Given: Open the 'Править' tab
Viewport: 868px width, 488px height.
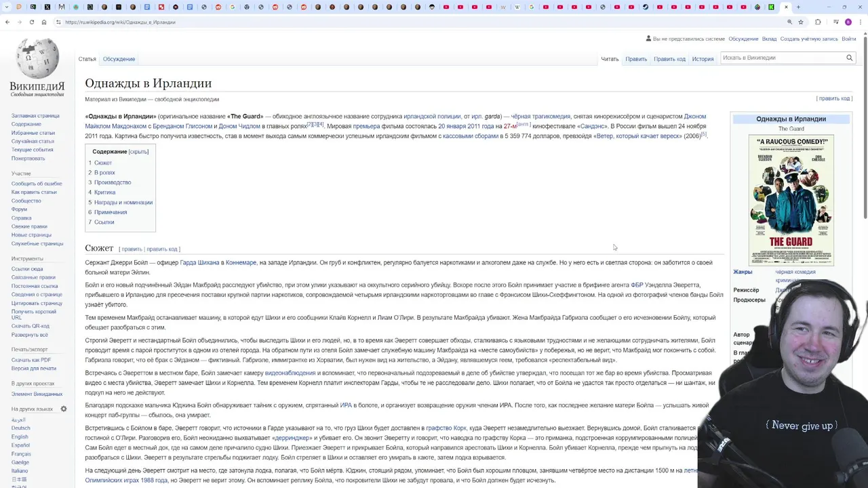Looking at the screenshot, I should pos(636,59).
